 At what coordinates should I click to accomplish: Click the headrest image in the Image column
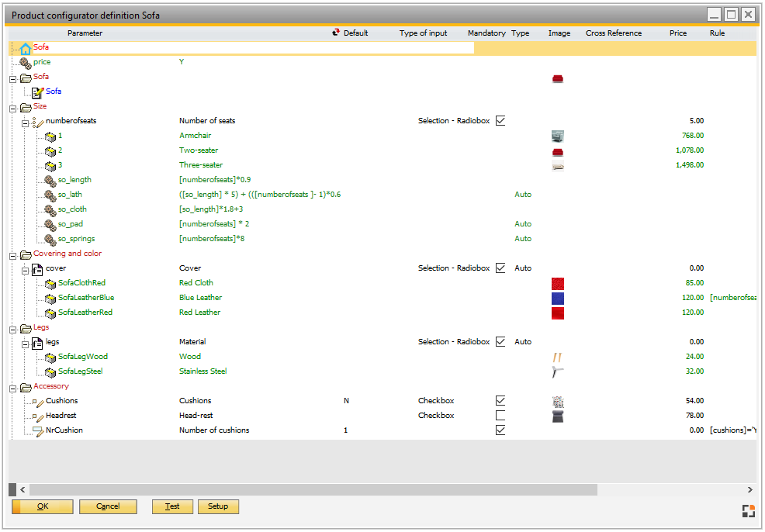click(x=557, y=416)
